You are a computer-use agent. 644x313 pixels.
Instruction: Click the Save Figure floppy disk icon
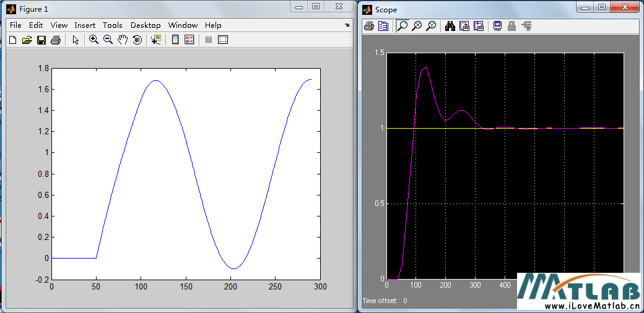coord(41,40)
